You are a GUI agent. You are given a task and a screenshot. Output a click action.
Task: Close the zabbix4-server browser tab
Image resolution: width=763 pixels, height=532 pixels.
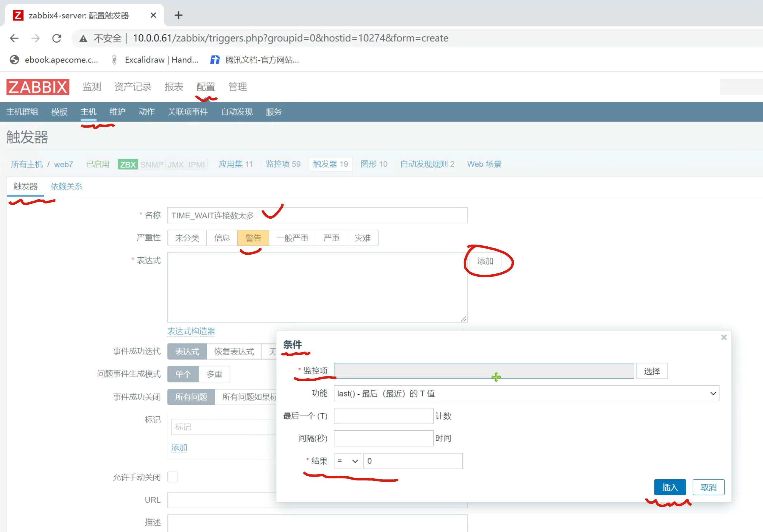tap(153, 15)
